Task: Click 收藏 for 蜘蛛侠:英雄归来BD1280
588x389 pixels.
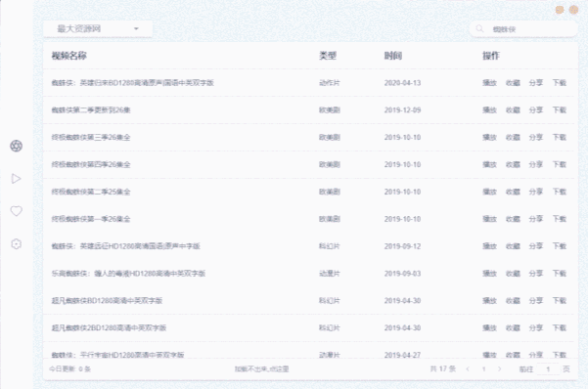Action: pos(513,83)
